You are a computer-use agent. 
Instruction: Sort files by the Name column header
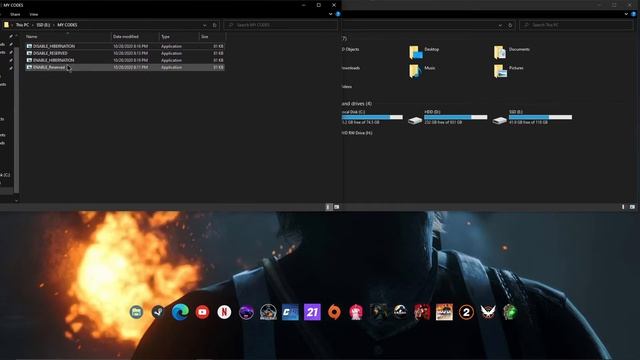coord(68,36)
